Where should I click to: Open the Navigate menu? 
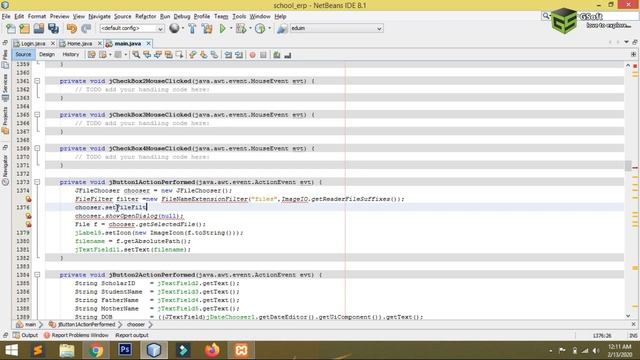[100, 16]
